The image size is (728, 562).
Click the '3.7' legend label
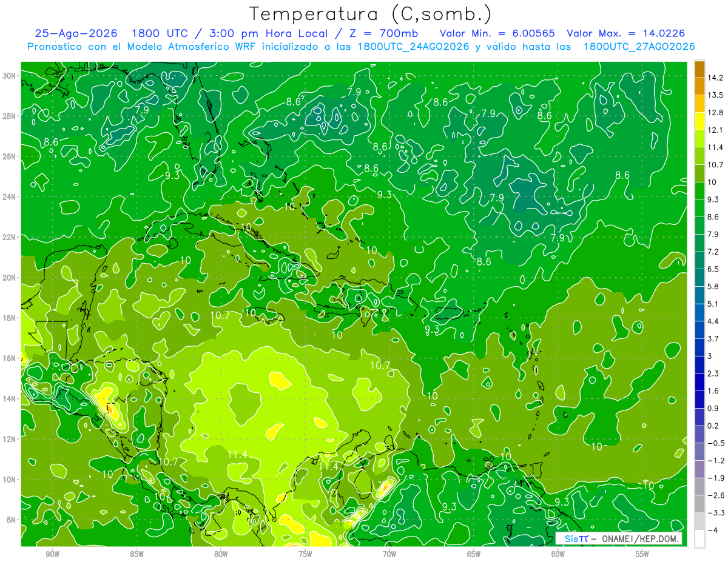[713, 339]
